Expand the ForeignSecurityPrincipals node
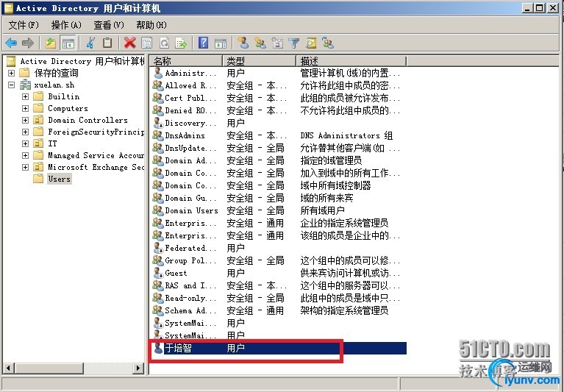Screen dimensions: 564x392 click(x=25, y=132)
